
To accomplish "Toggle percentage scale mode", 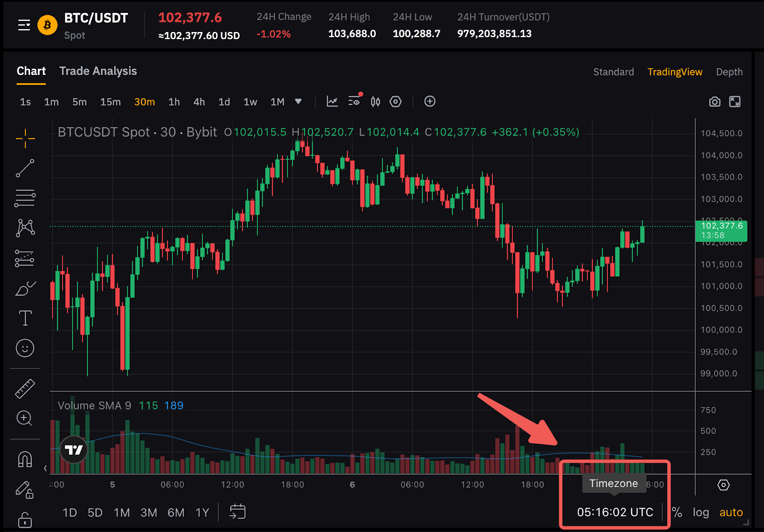I will 677,512.
